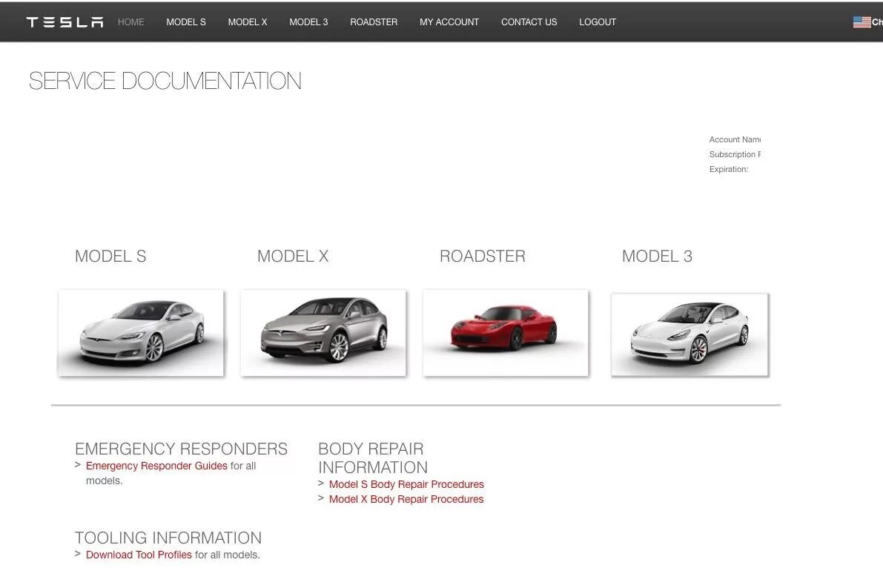Click the US flag language icon
This screenshot has width=883, height=588.
[861, 22]
